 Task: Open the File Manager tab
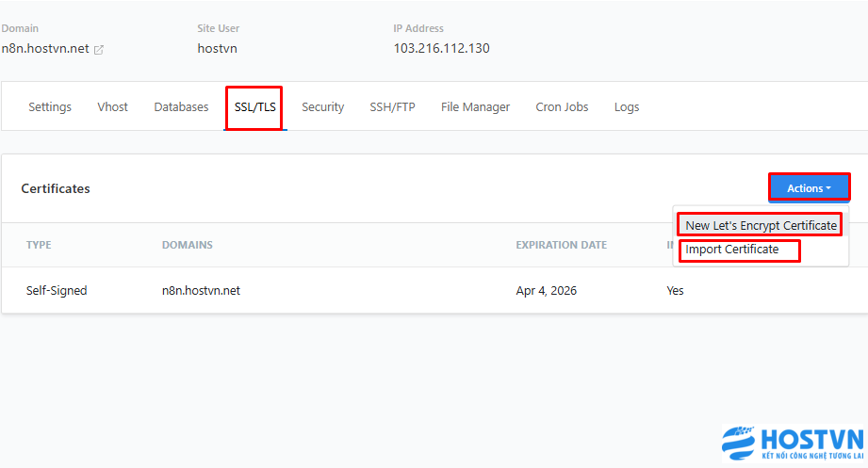[475, 106]
